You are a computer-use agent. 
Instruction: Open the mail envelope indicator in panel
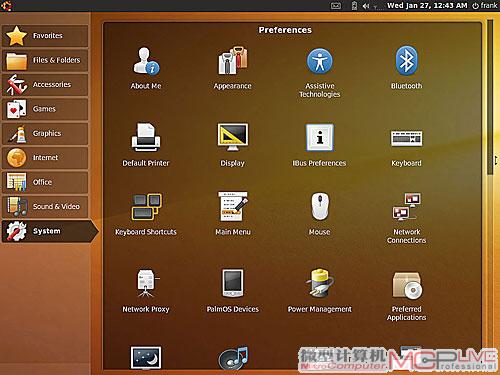pos(336,6)
